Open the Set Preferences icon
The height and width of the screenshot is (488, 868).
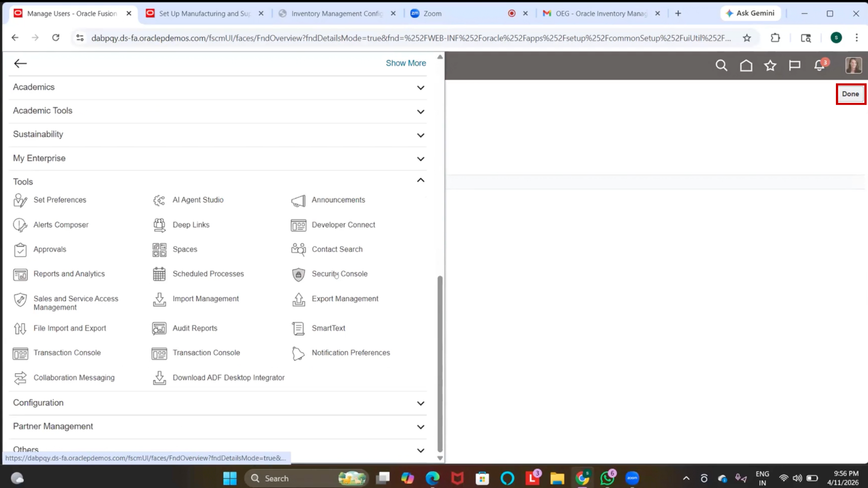[20, 200]
